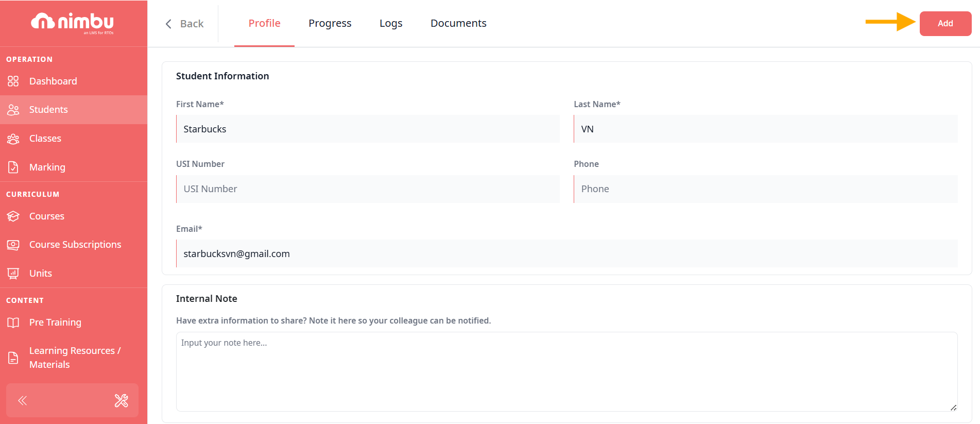Viewport: 980px width, 424px height.
Task: Click the Phone input field
Action: [x=766, y=189]
